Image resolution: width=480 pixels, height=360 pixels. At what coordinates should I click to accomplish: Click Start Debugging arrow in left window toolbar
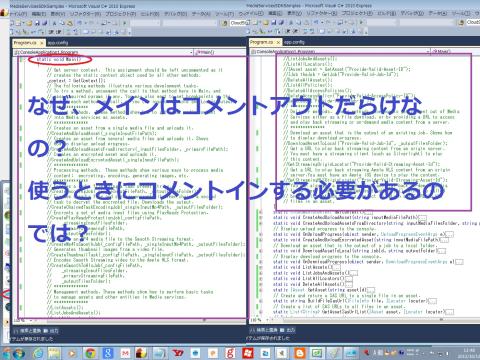click(x=125, y=23)
